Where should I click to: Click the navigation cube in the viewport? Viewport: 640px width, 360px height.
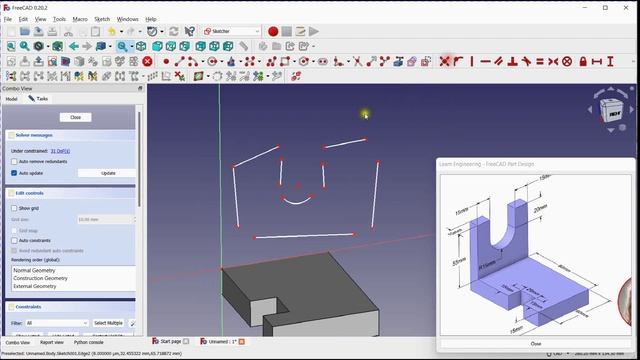click(x=611, y=110)
